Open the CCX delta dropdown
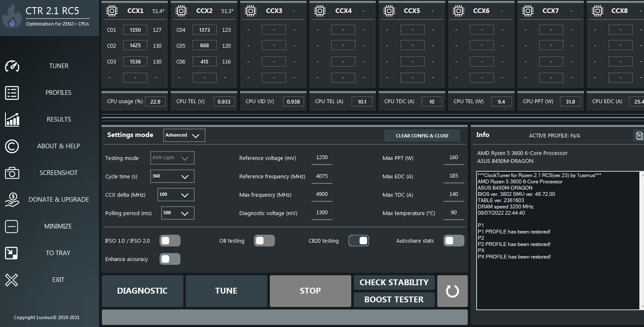644x327 pixels. [x=176, y=195]
